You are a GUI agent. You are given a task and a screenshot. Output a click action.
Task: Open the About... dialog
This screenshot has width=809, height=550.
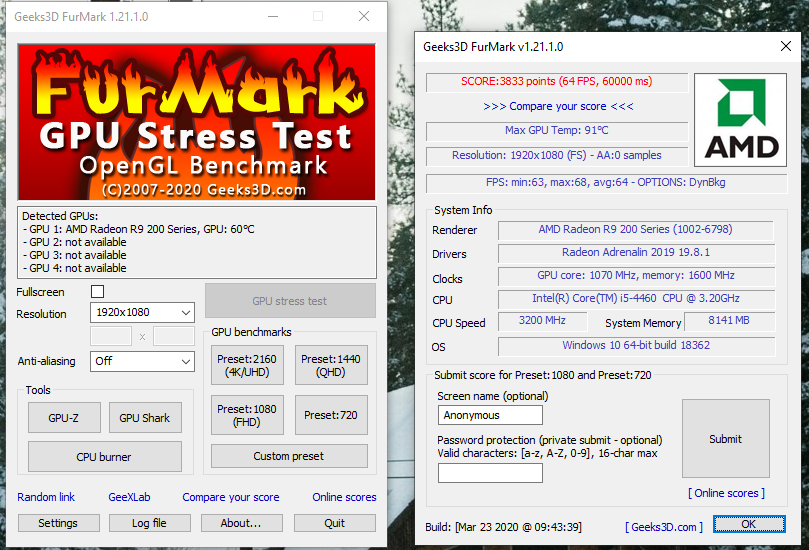(241, 523)
